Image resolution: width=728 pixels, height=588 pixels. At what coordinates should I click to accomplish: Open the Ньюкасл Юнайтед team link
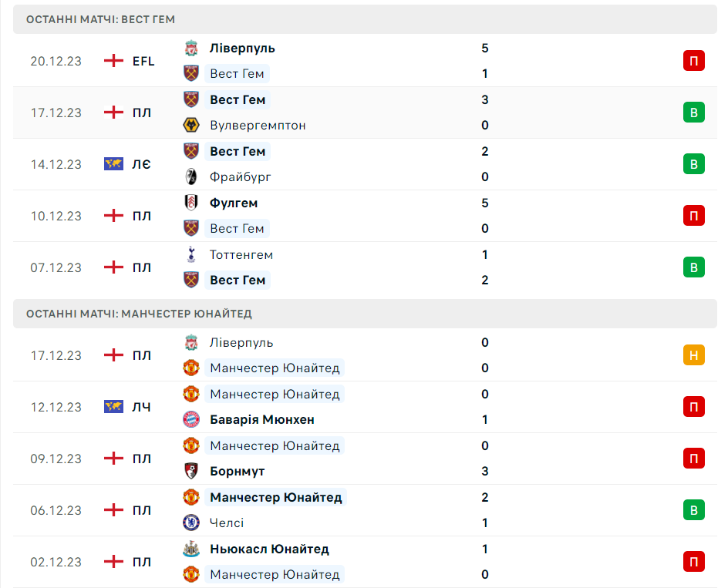(269, 549)
